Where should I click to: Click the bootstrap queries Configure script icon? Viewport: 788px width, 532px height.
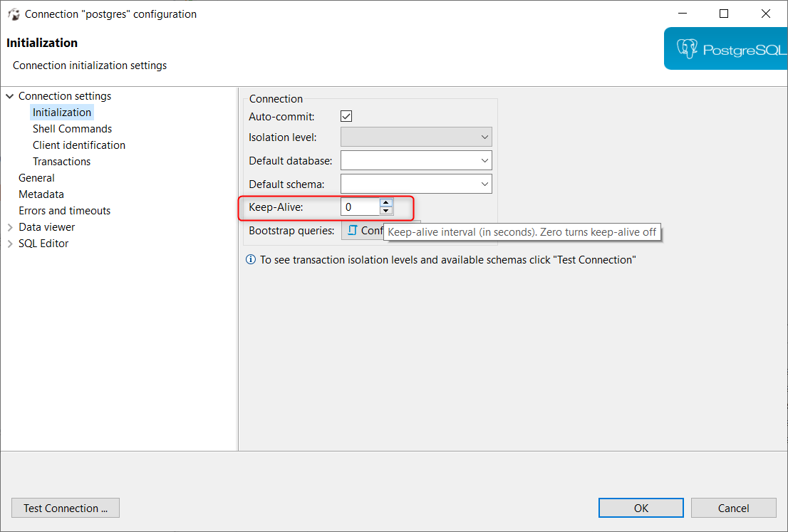point(353,231)
